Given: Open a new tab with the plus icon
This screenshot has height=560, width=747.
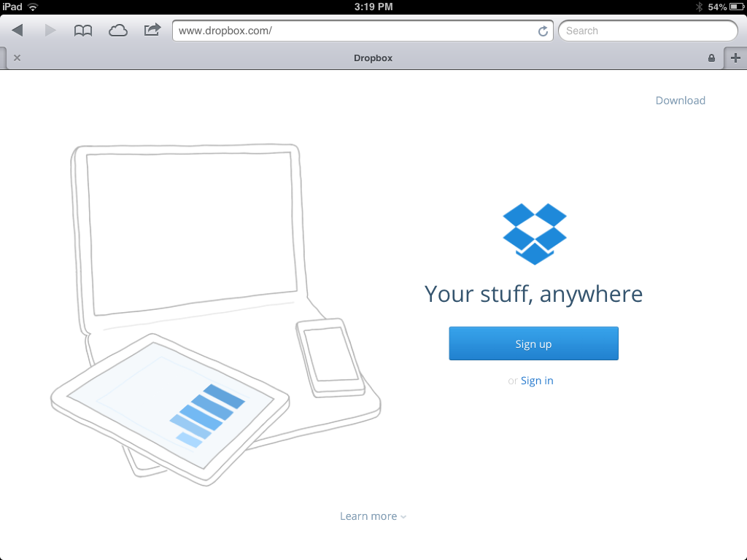Looking at the screenshot, I should tap(735, 58).
